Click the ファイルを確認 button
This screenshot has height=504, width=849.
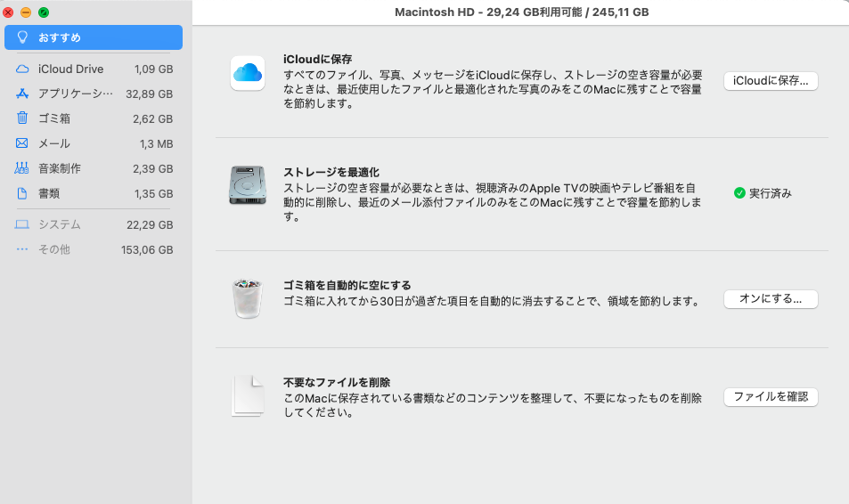coord(771,397)
